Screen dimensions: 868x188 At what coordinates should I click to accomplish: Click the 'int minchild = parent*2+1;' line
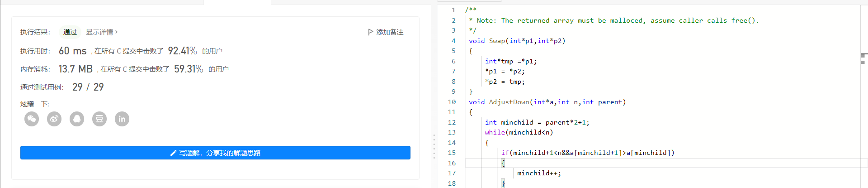537,122
